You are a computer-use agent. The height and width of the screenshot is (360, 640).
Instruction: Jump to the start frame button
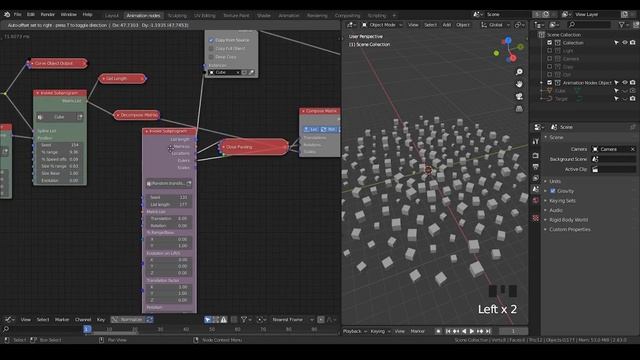point(448,331)
